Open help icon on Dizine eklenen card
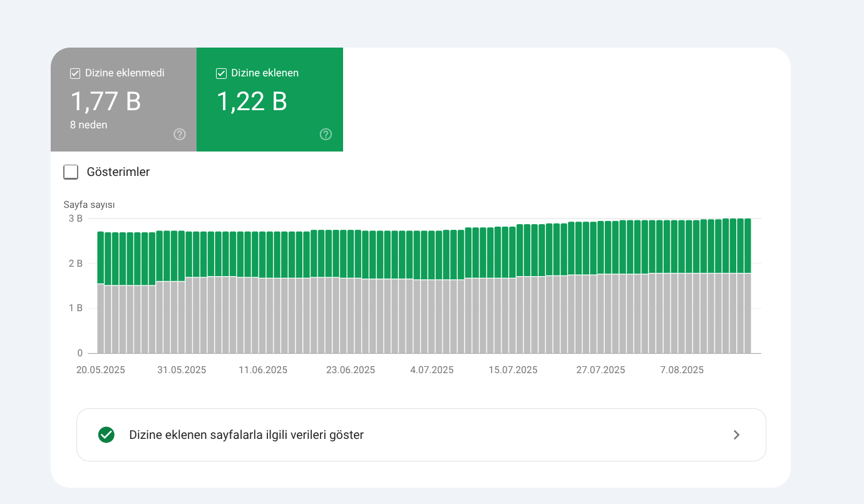 pos(326,134)
